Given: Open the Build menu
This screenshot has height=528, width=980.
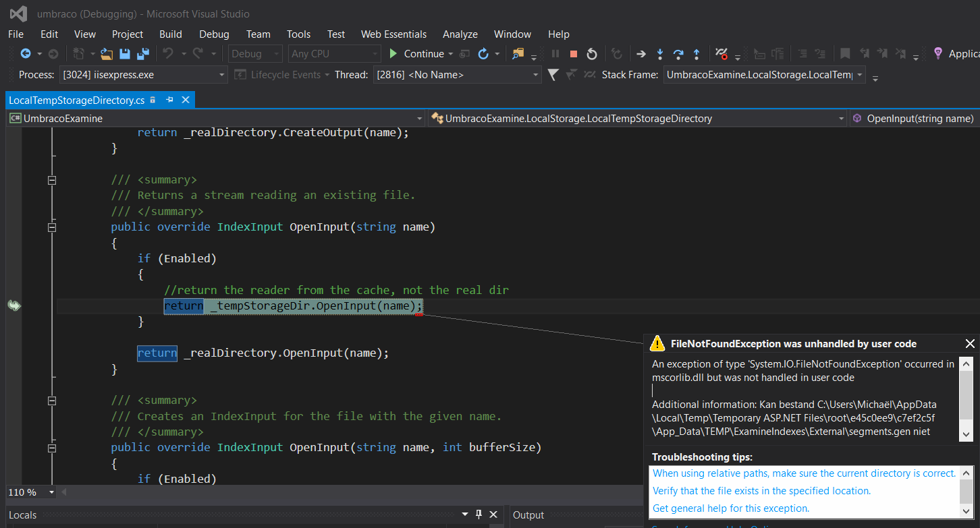Looking at the screenshot, I should click(x=171, y=34).
